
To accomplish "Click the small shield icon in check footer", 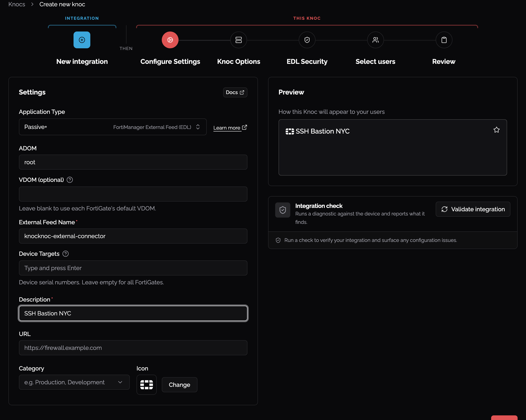I will (x=278, y=240).
